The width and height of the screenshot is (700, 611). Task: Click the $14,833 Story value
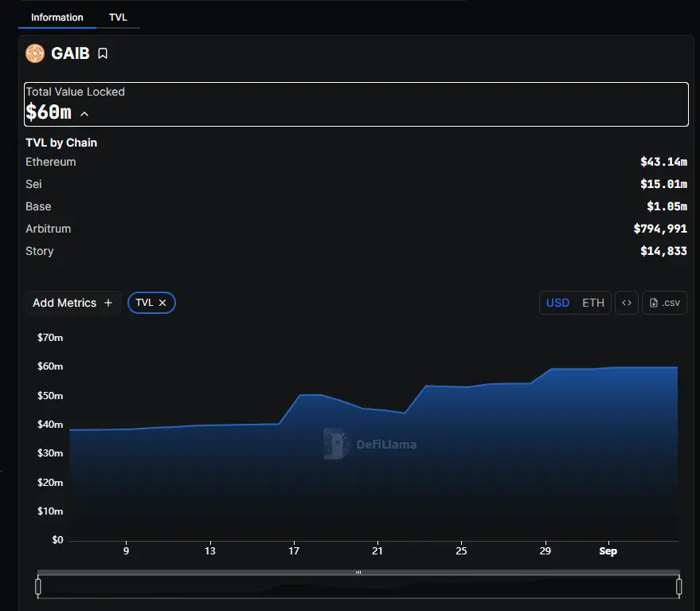(664, 251)
